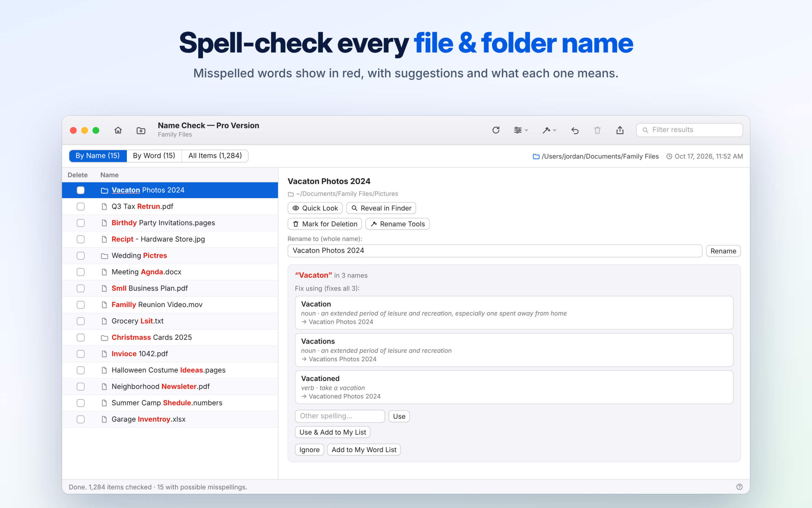
Task: Click Reveal in Finder button
Action: (381, 208)
